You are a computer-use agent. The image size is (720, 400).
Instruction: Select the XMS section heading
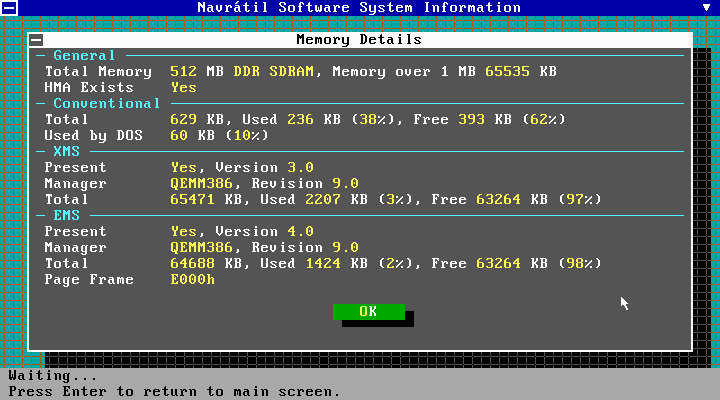[67, 152]
